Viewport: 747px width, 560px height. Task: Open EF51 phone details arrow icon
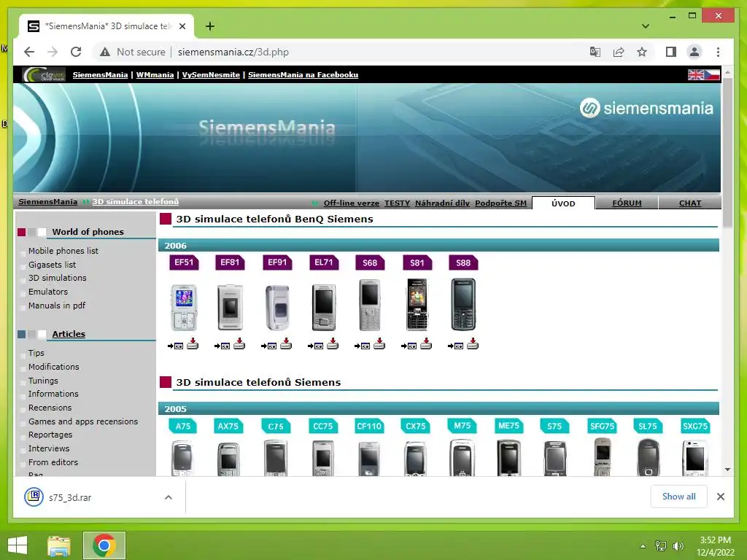click(175, 346)
